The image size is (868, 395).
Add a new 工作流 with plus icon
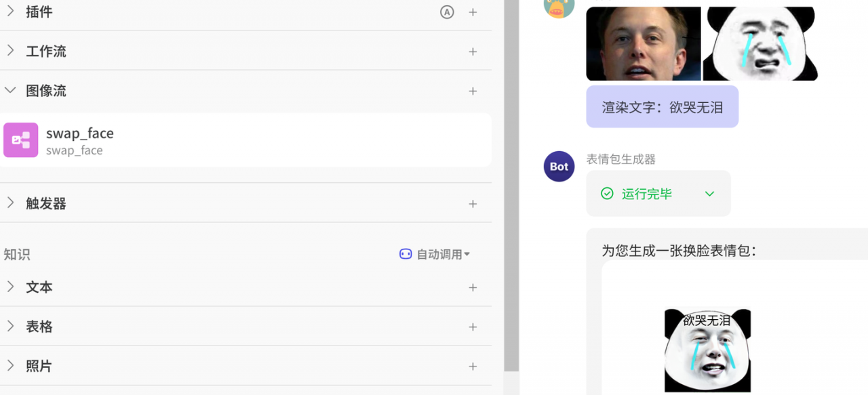point(473,51)
